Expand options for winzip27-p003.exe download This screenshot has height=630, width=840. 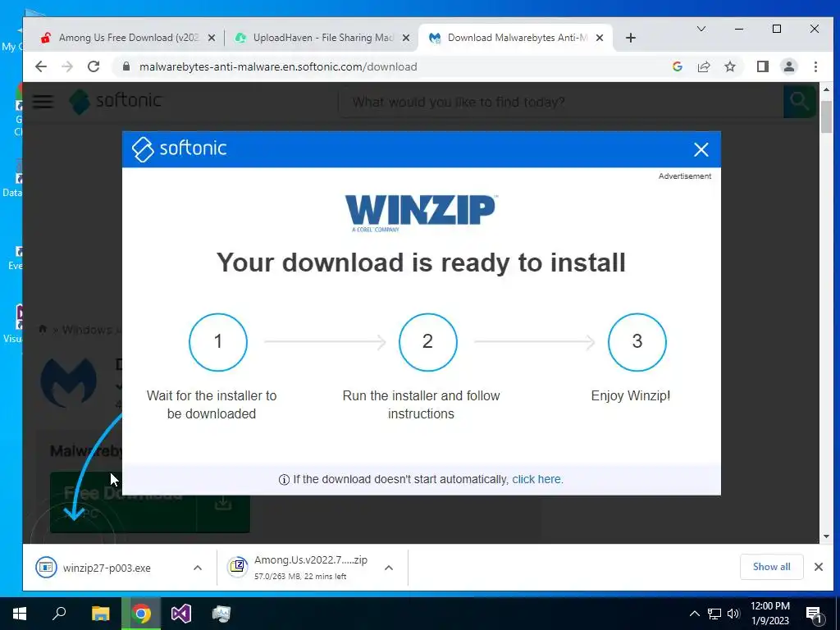(198, 568)
